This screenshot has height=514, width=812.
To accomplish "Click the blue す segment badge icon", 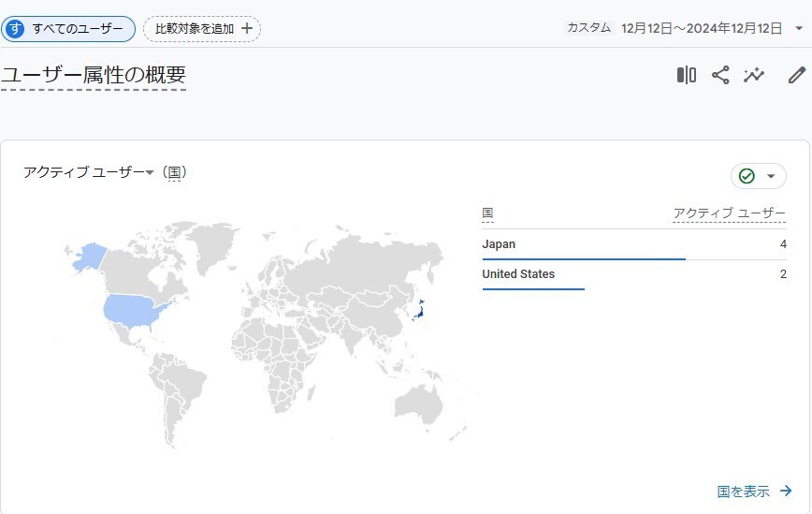I will tap(15, 28).
